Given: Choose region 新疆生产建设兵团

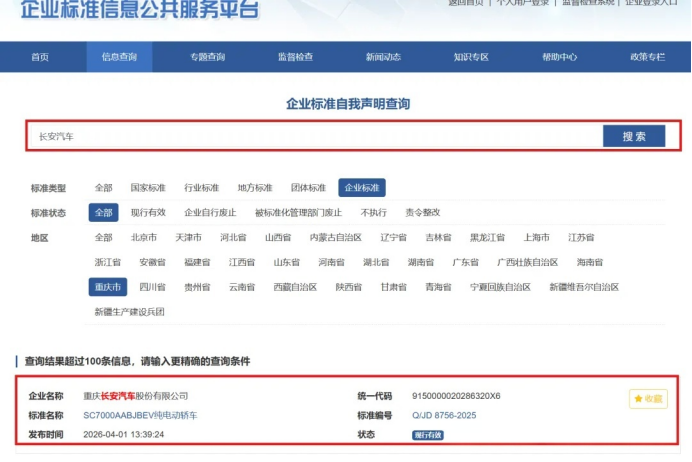Looking at the screenshot, I should pos(129,312).
